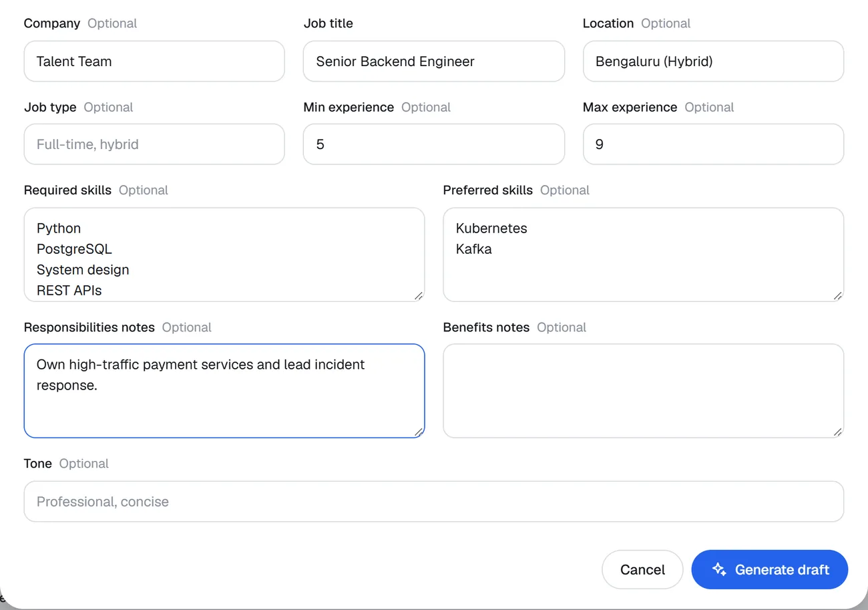Image resolution: width=868 pixels, height=610 pixels.
Task: Grab the Required skills resize handle
Action: click(x=418, y=295)
